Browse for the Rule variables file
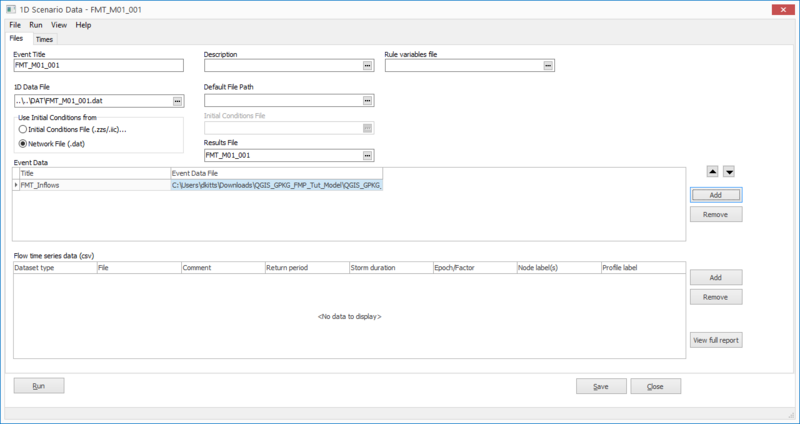 pos(548,66)
